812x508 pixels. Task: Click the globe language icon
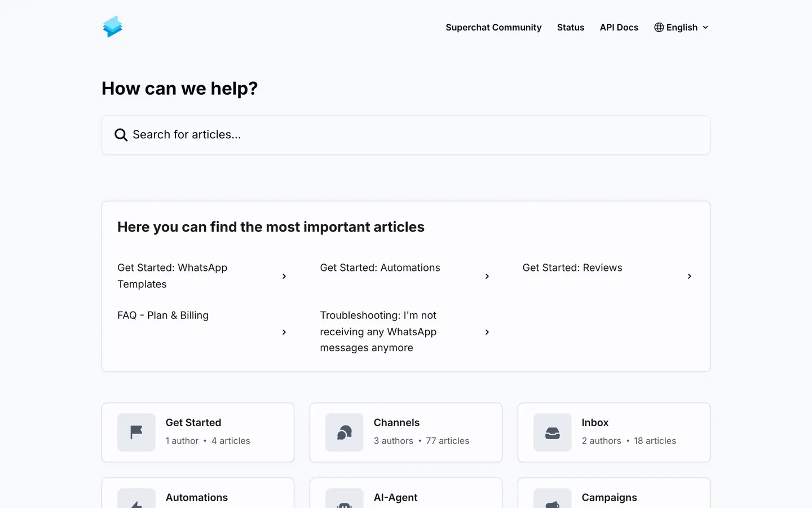[659, 27]
